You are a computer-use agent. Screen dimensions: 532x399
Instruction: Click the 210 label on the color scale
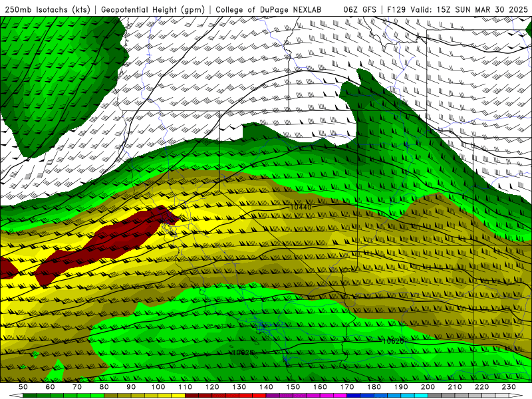click(x=456, y=387)
